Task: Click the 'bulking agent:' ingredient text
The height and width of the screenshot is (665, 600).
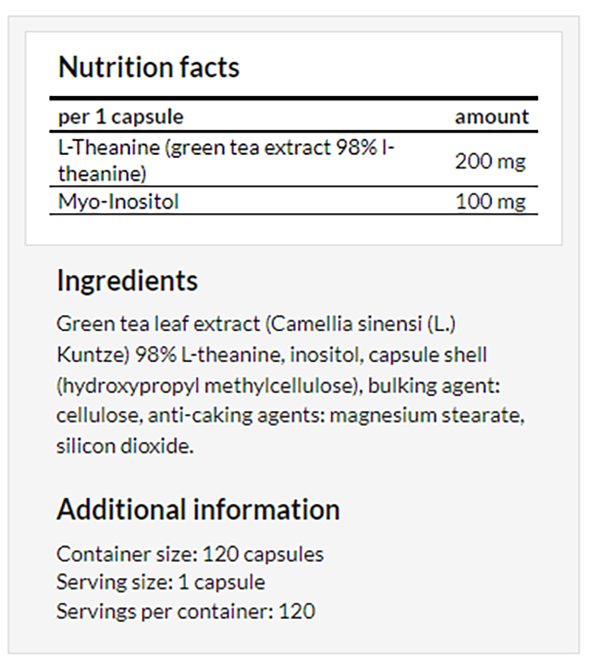Action: tap(434, 386)
